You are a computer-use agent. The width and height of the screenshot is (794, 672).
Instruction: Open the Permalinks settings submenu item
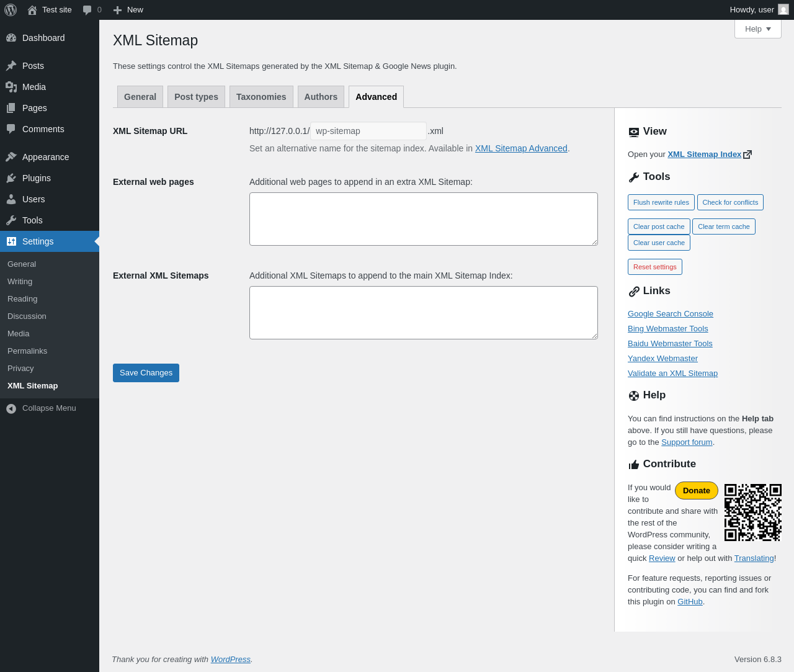(27, 351)
